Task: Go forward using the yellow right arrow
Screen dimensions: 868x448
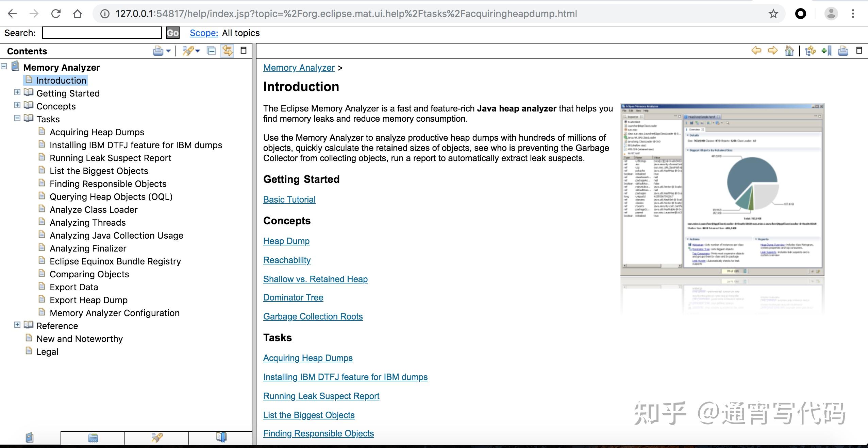Action: click(x=773, y=51)
